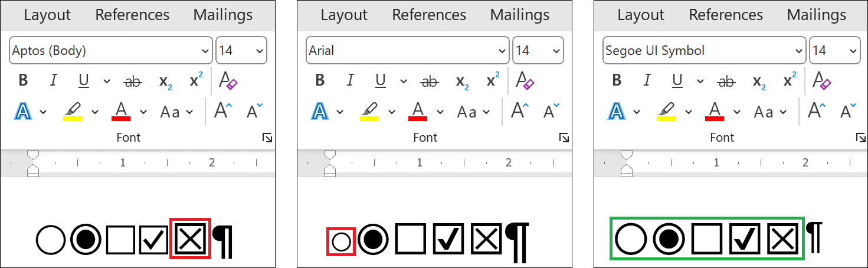868x268 pixels.
Task: Toggle Bold in the Segoe UI Symbol panel
Action: click(x=617, y=81)
